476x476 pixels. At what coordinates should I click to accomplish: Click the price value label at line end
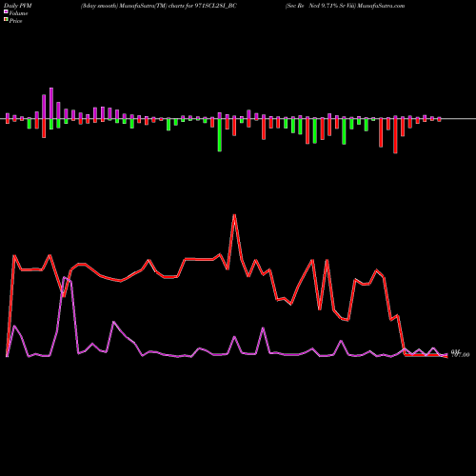pyautogui.click(x=460, y=355)
